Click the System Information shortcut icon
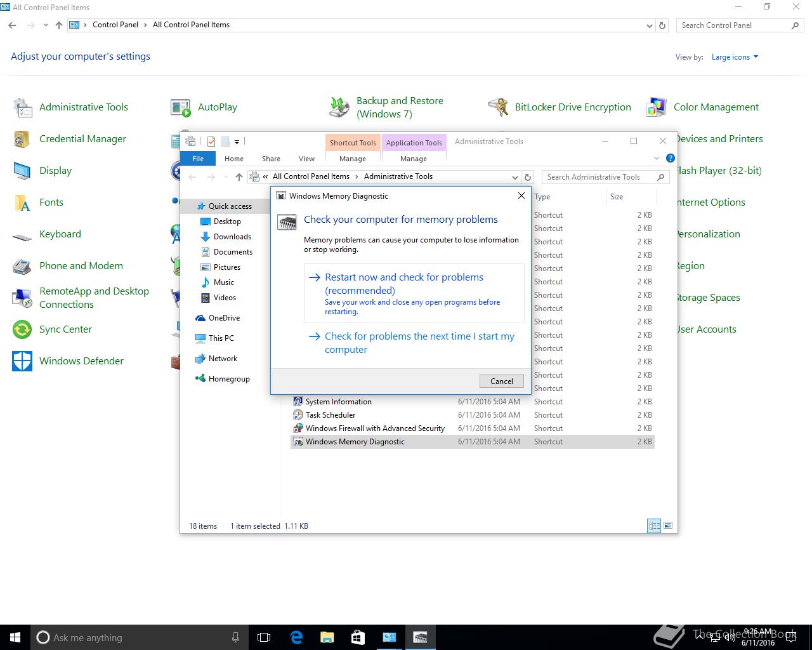The image size is (812, 650). 298,401
